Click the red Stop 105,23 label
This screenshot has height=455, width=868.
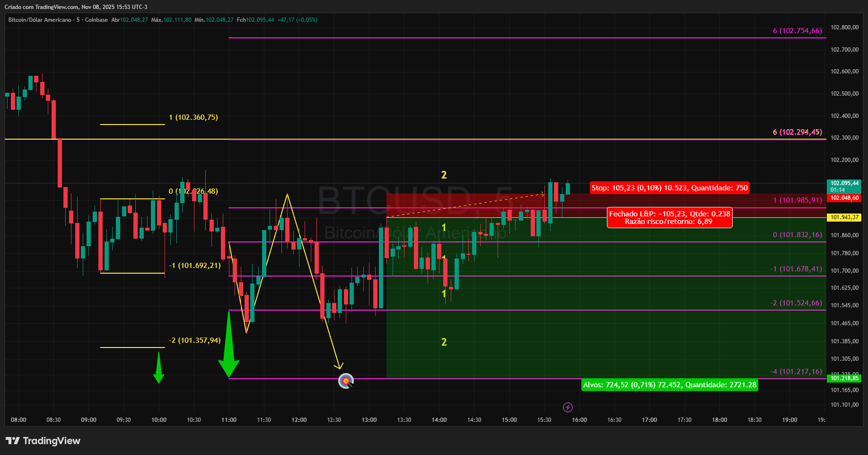[x=670, y=188]
